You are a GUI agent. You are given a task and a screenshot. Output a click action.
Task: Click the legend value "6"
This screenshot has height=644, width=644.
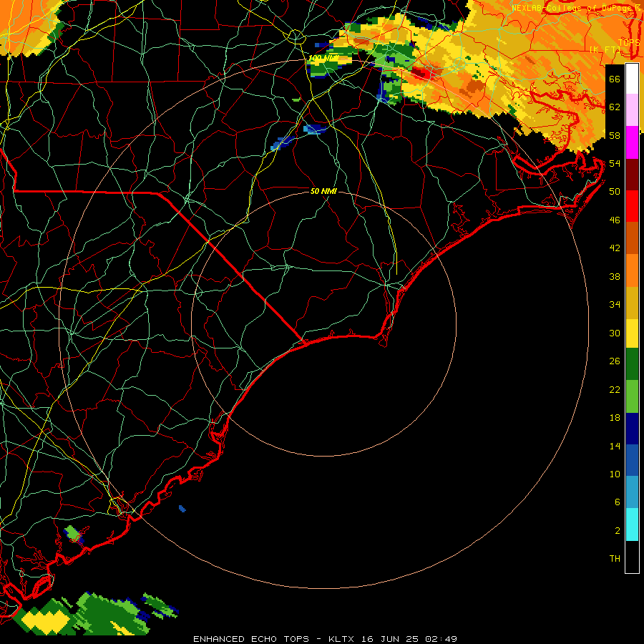(618, 502)
